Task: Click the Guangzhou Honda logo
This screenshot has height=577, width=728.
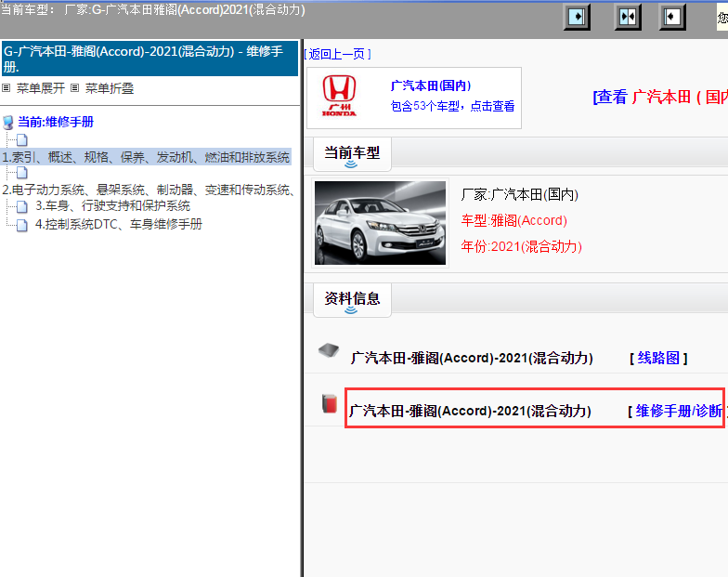Action: click(x=340, y=97)
